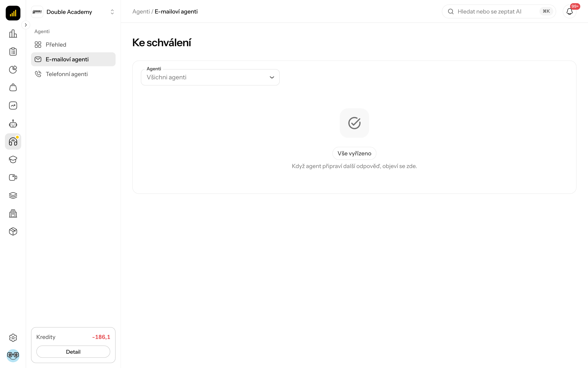This screenshot has height=368, width=588.
Task: Open the graduation cap academy icon
Action: [x=13, y=159]
